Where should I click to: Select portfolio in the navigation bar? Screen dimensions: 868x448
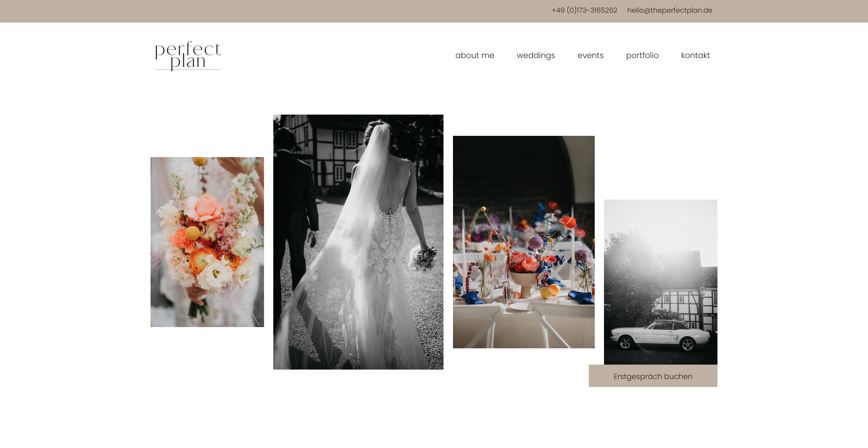coord(642,55)
